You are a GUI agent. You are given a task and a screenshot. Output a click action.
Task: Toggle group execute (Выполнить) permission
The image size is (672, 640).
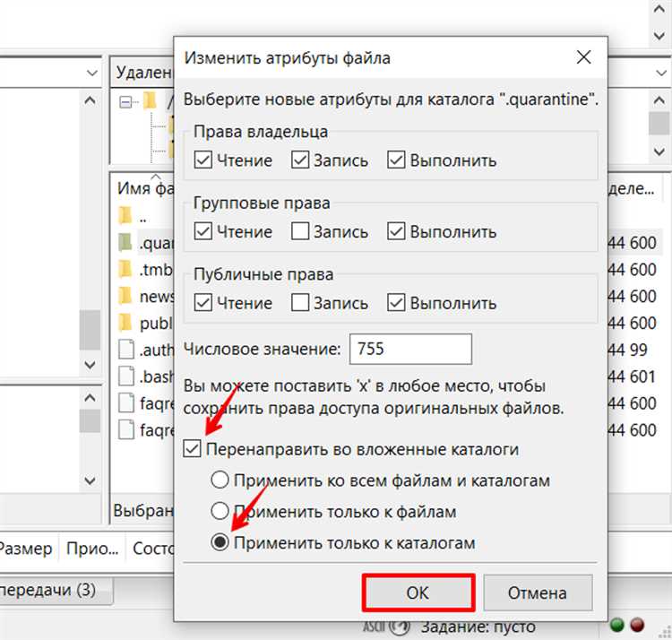[396, 231]
